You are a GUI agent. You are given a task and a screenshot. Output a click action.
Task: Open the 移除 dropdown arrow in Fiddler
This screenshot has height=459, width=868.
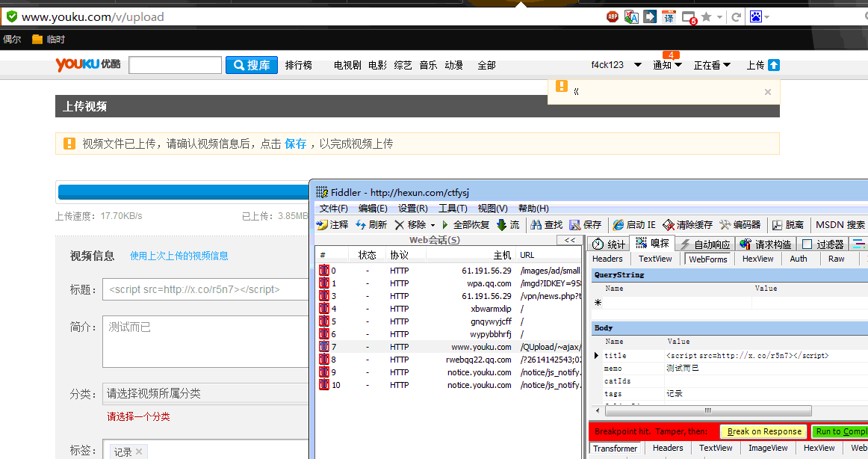(433, 225)
